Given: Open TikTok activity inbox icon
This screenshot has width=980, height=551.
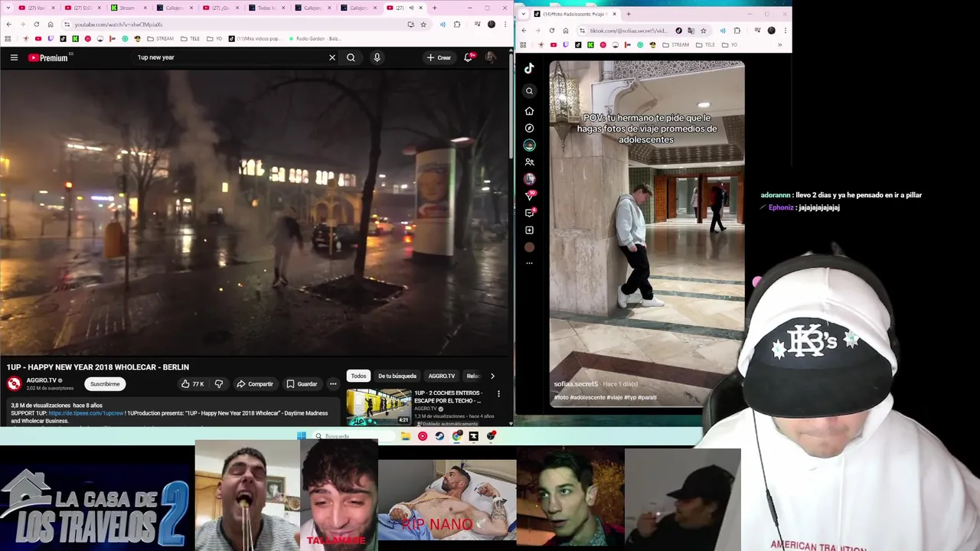Looking at the screenshot, I should (x=529, y=213).
